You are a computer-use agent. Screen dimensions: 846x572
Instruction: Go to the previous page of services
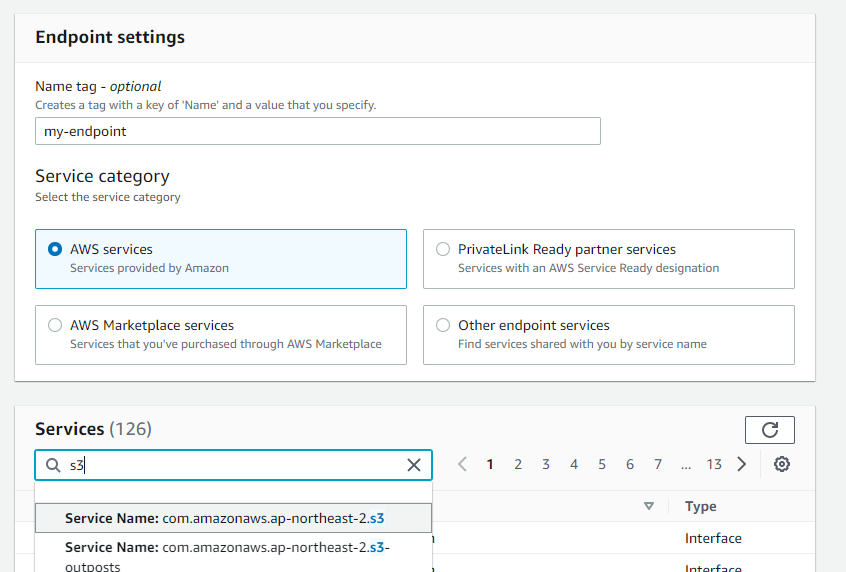coord(462,464)
